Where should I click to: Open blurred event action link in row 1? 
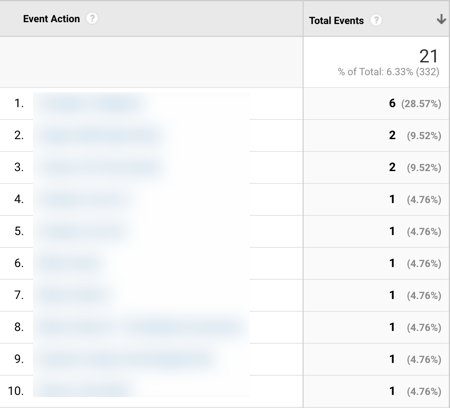tap(89, 103)
